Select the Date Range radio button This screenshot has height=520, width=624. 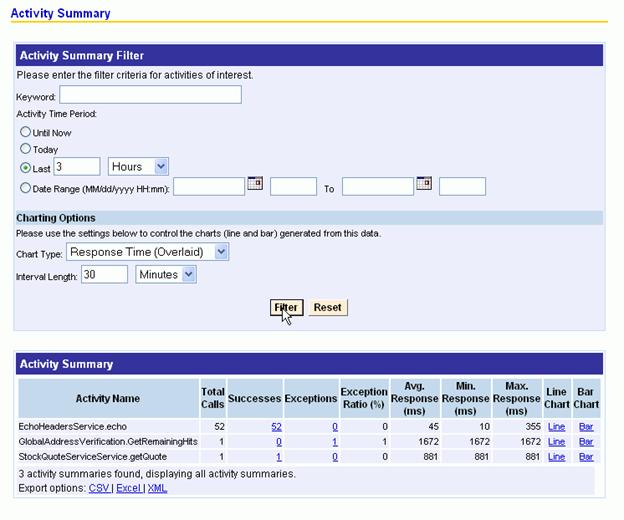tap(25, 188)
